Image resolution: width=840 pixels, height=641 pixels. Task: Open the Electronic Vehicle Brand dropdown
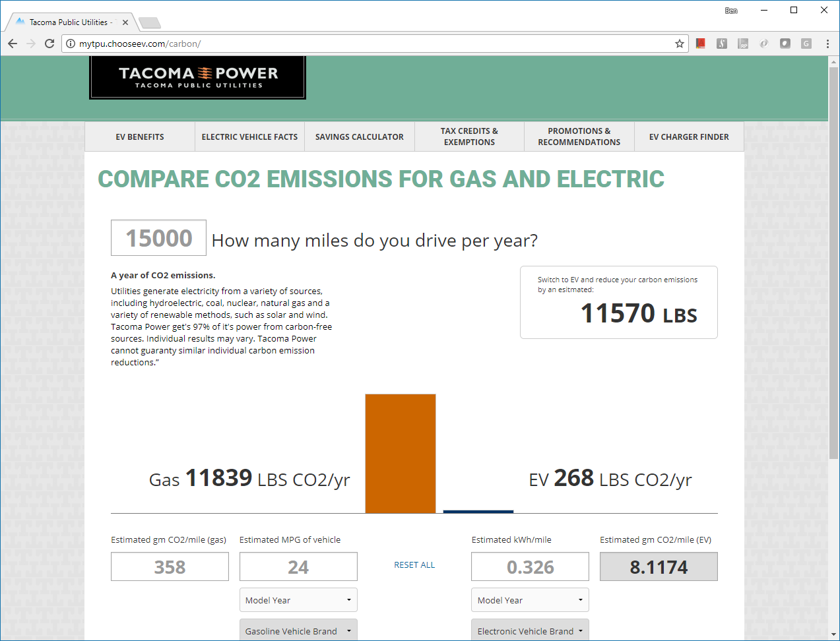click(530, 630)
